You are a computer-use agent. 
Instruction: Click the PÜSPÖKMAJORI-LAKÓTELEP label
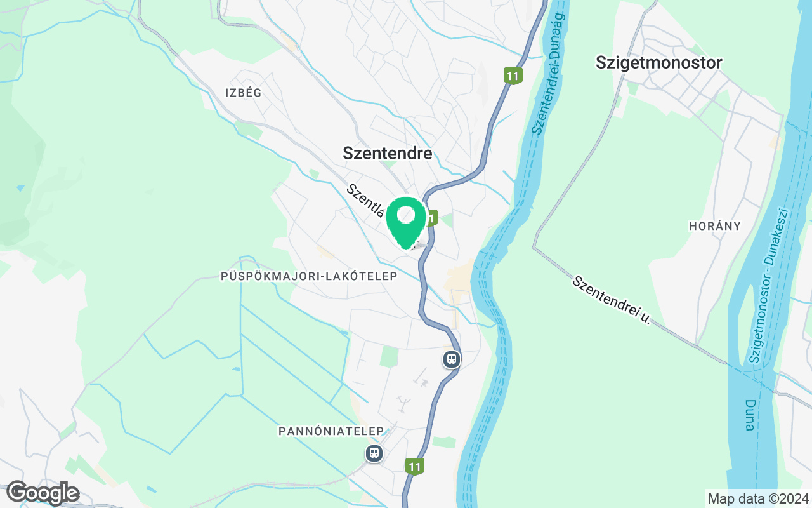click(308, 276)
